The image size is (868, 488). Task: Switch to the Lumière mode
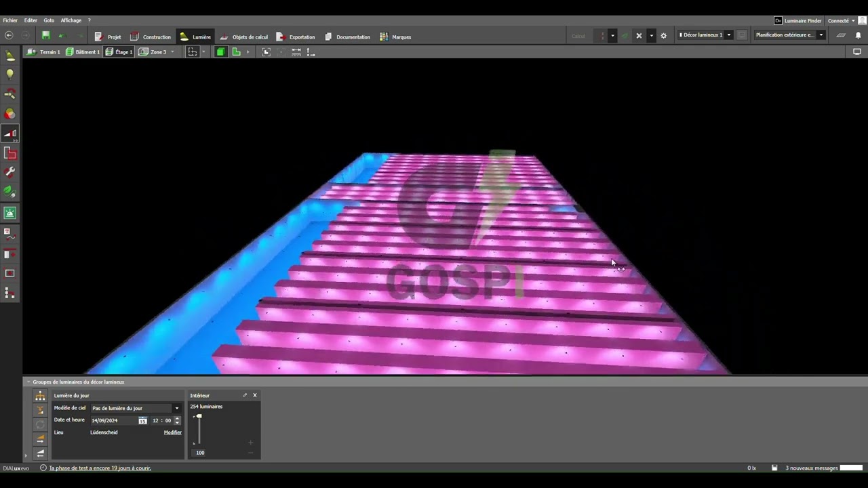click(x=195, y=37)
